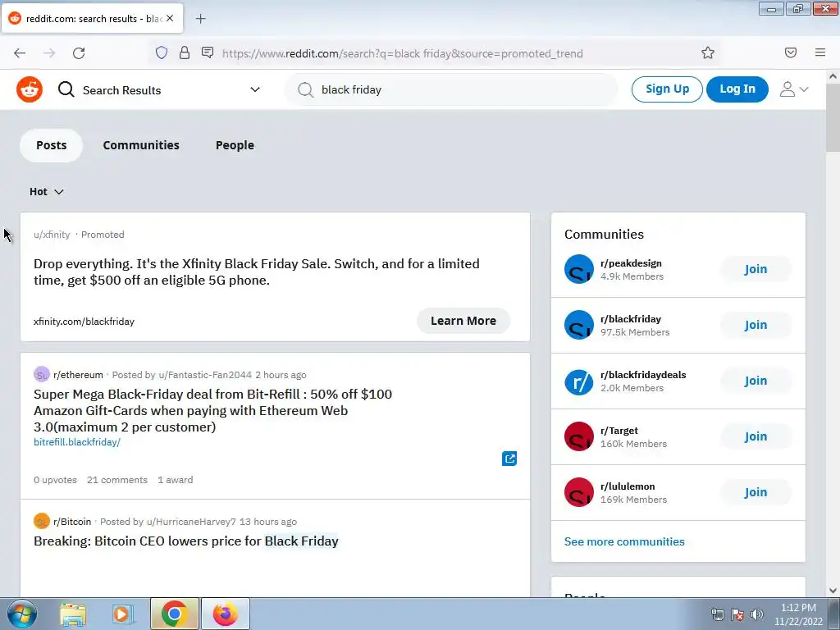Image resolution: width=840 pixels, height=630 pixels.
Task: Open the user account dropdown menu
Action: click(x=794, y=89)
